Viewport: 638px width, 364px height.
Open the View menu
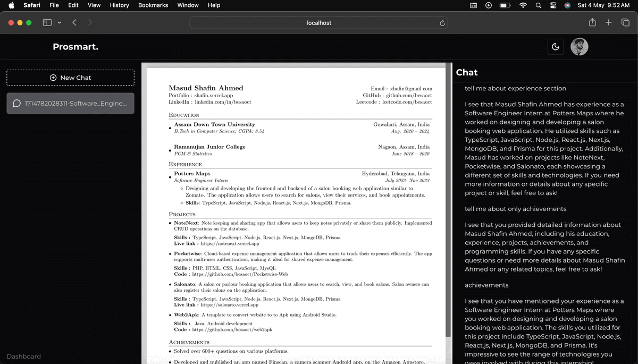click(94, 5)
